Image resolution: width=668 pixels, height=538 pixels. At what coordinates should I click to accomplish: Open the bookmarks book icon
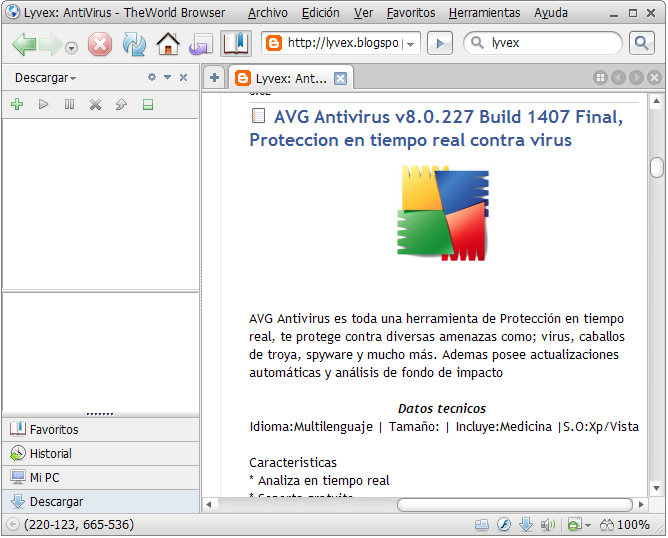pyautogui.click(x=235, y=44)
